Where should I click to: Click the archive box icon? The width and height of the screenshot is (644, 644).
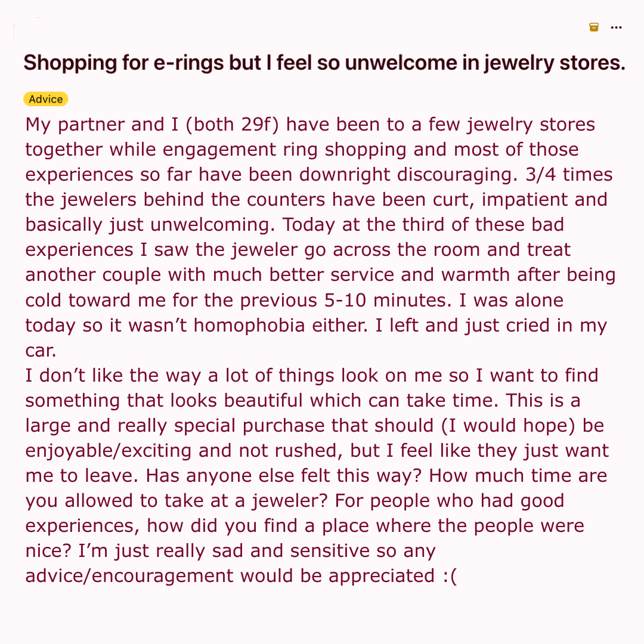point(594,27)
